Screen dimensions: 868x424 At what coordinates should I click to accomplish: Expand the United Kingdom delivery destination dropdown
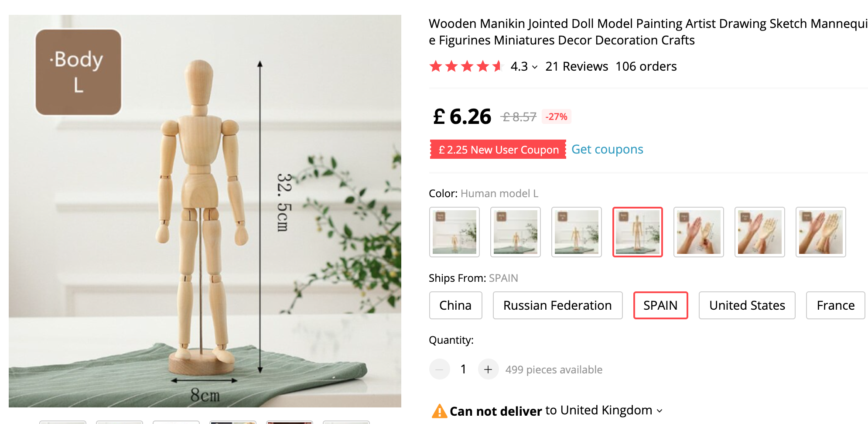660,411
